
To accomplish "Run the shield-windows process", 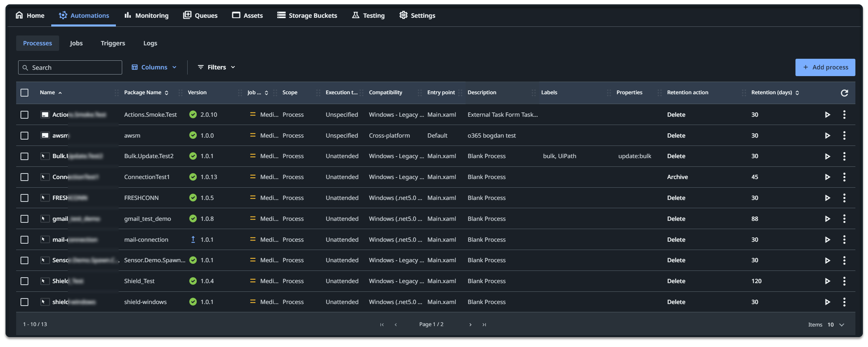I will point(827,302).
